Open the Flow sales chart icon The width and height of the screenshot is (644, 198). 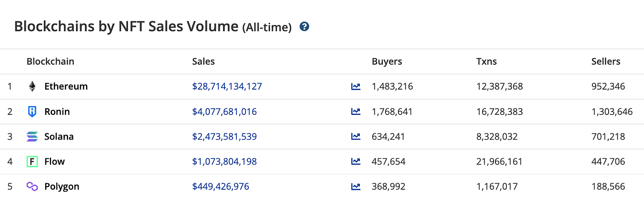(356, 162)
